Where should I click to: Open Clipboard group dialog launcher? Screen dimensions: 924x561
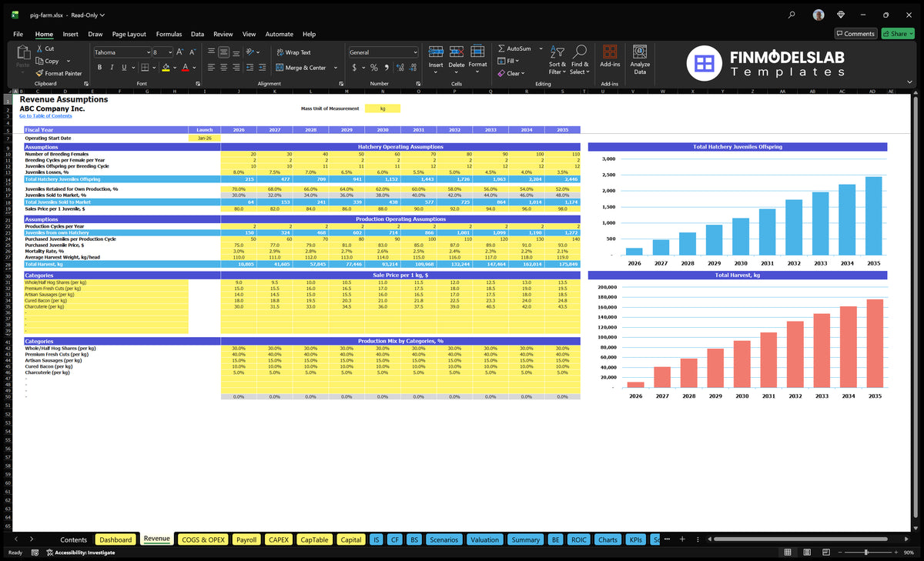(86, 83)
